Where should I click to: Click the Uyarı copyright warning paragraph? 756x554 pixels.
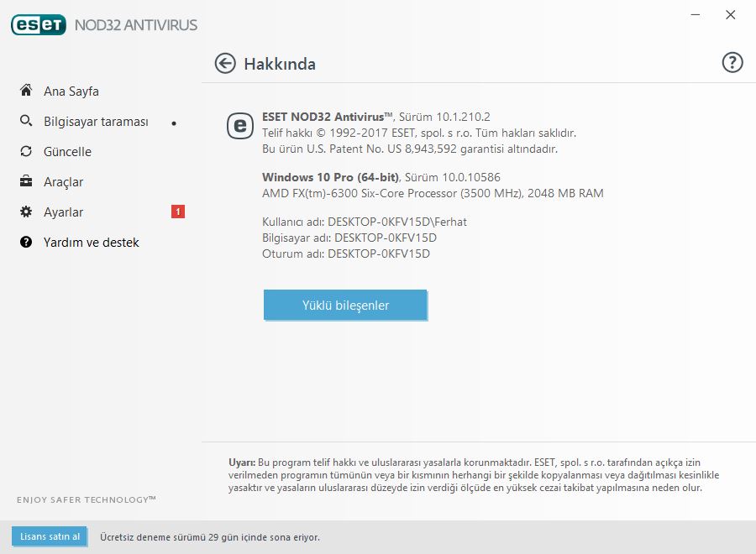[x=474, y=475]
